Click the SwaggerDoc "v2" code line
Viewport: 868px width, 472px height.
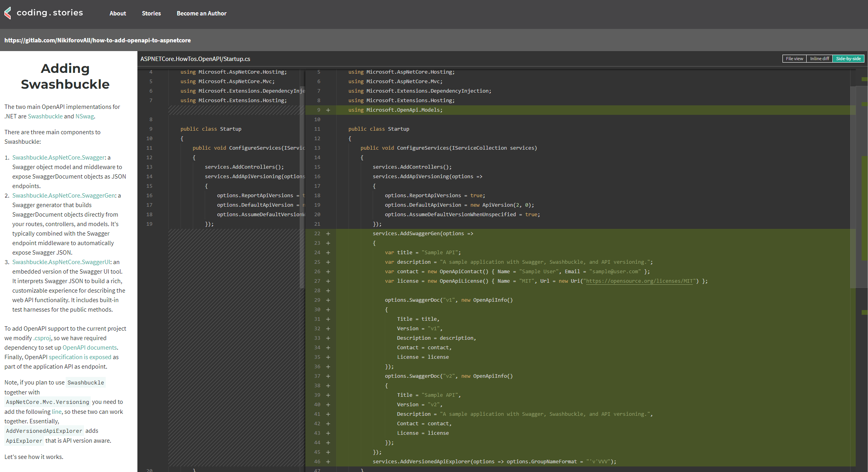coord(449,376)
